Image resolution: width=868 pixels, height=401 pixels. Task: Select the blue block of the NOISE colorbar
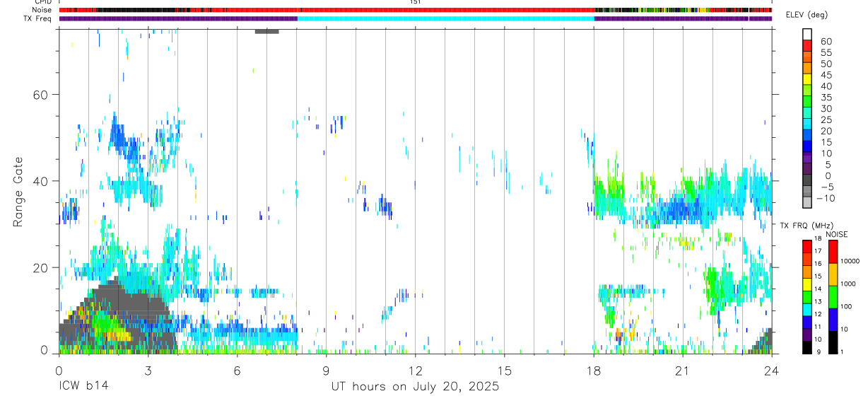[x=833, y=319]
